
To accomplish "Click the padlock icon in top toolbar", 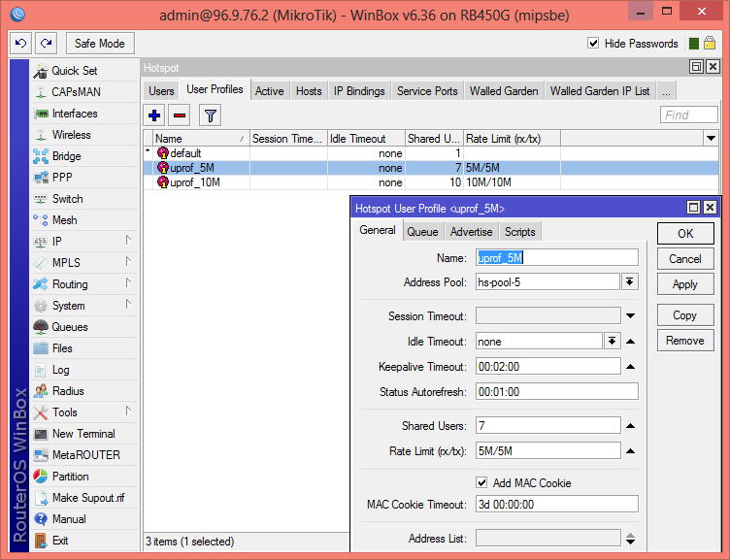I will click(x=710, y=44).
